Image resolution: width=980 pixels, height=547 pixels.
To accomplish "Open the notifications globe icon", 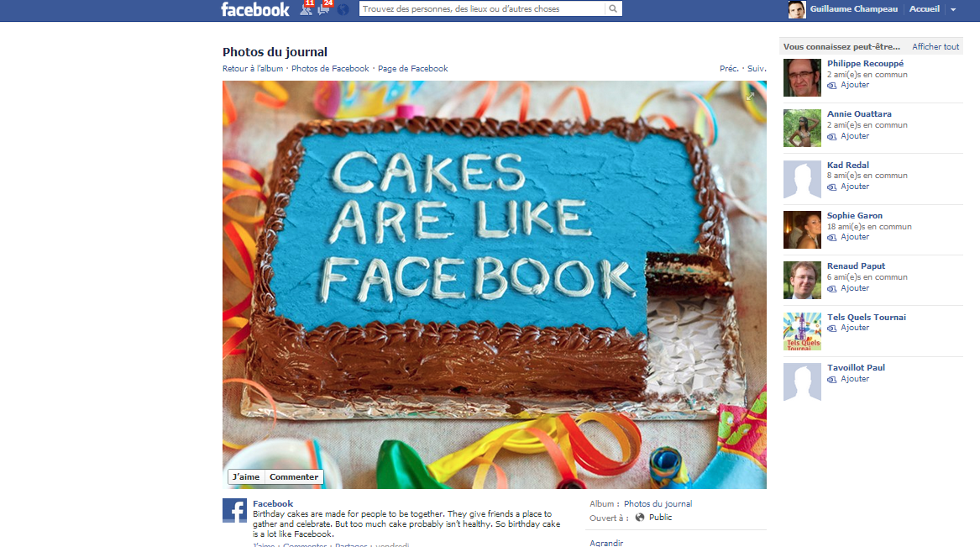I will pos(343,9).
